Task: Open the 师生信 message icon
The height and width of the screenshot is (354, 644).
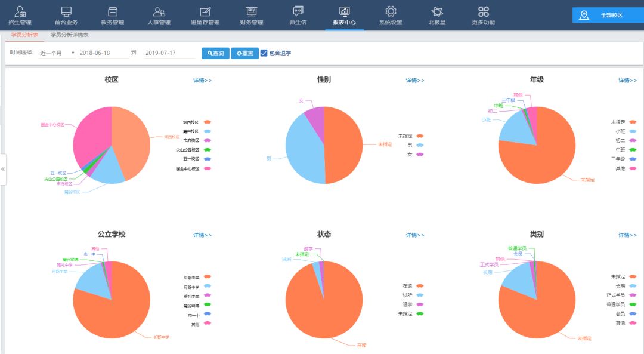Action: click(x=298, y=11)
